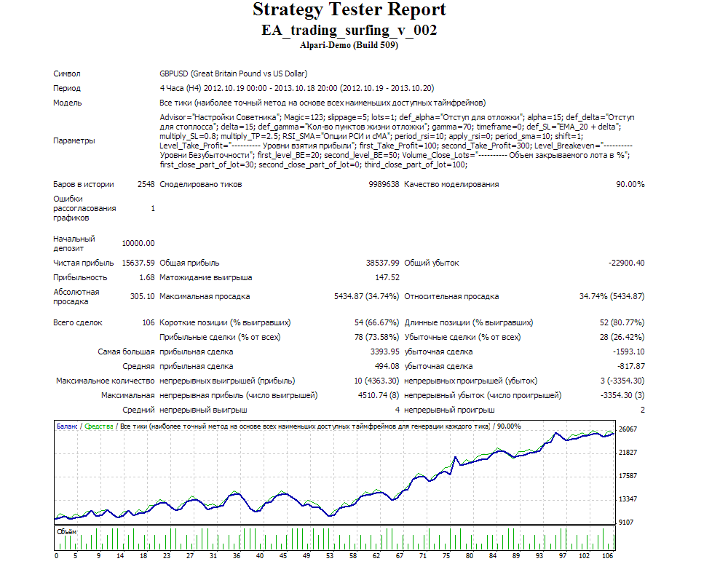
Task: Select profit trades value '78 (73.58%)'
Action: [x=376, y=337]
